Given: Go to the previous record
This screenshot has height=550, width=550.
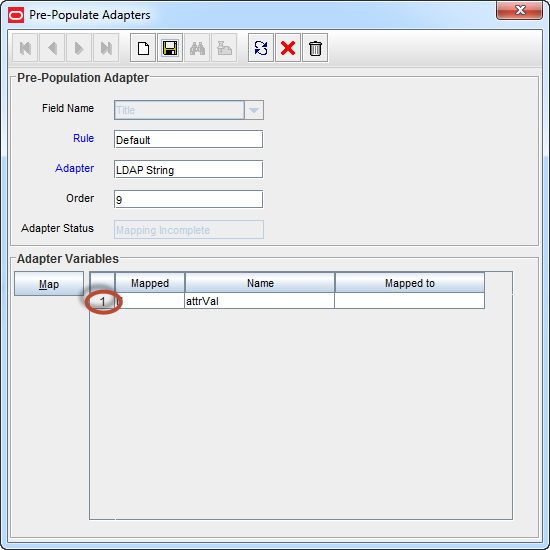Looking at the screenshot, I should point(52,48).
